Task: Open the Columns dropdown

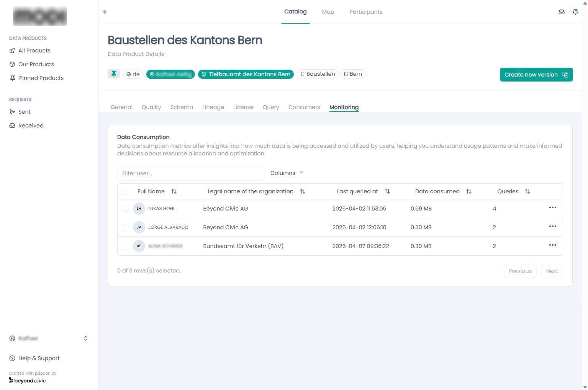Action: 287,173
